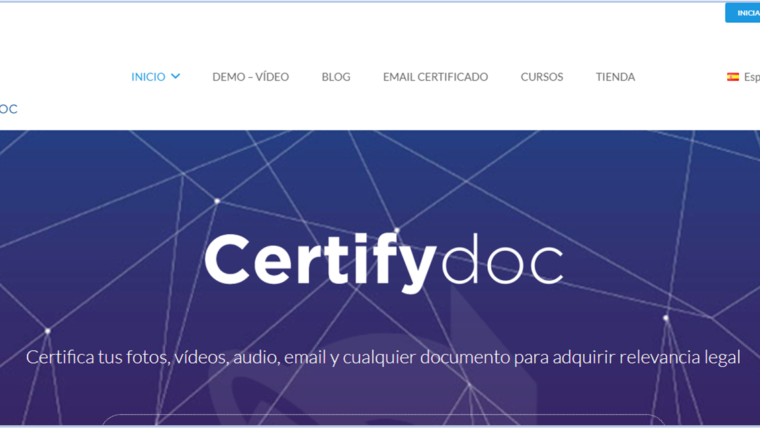760x428 pixels.
Task: Click the Spanish flag icon
Action: (732, 77)
